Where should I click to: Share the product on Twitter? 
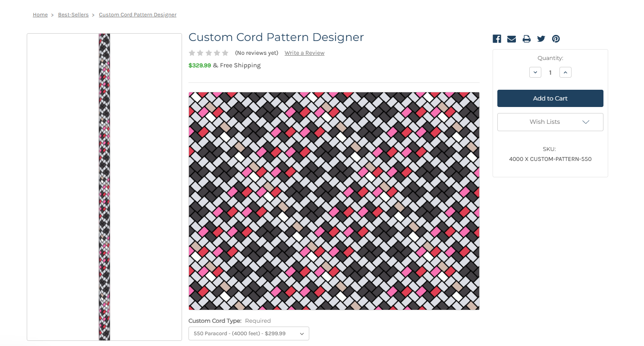pyautogui.click(x=541, y=39)
